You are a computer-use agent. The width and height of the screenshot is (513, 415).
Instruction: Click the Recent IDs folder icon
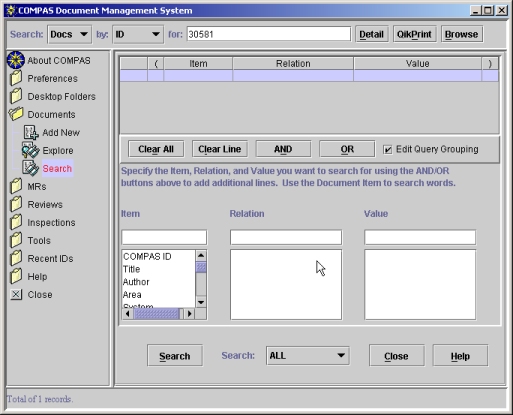16,258
